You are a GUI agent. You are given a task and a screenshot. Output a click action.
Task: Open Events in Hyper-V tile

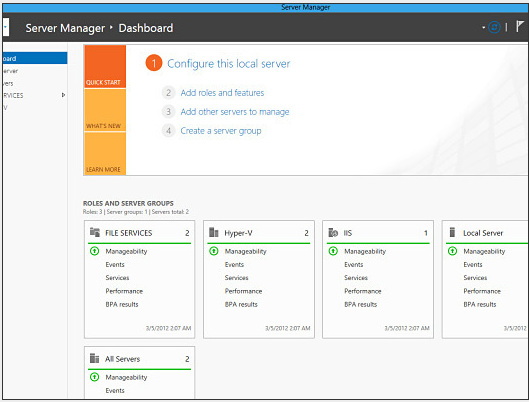(234, 264)
